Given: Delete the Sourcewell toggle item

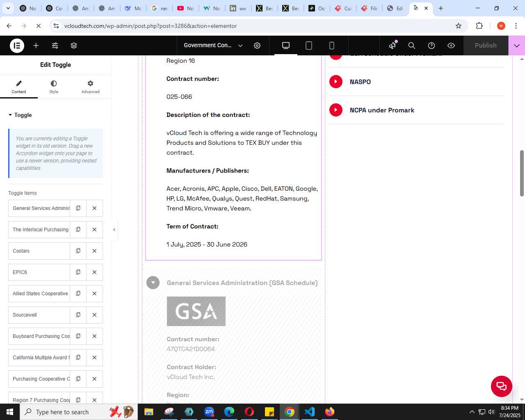Looking at the screenshot, I should [x=94, y=315].
